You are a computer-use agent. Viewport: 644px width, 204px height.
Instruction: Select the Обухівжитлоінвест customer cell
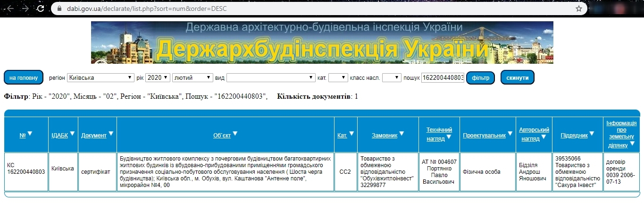pos(388,172)
